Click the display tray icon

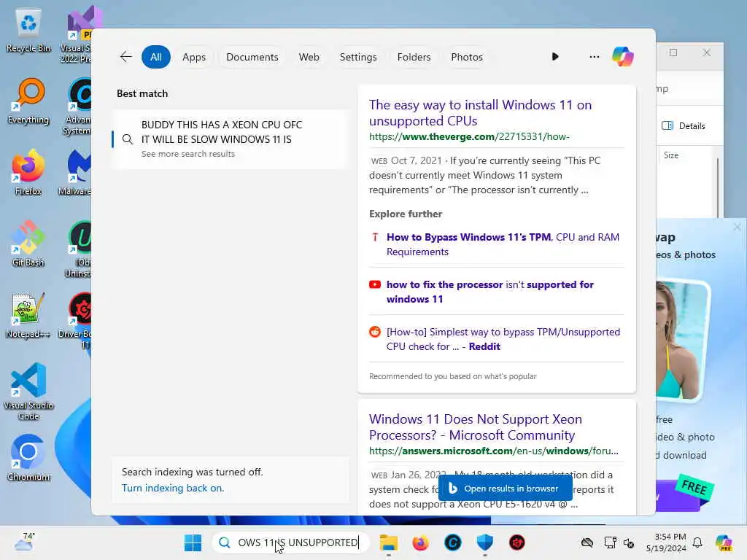[610, 542]
